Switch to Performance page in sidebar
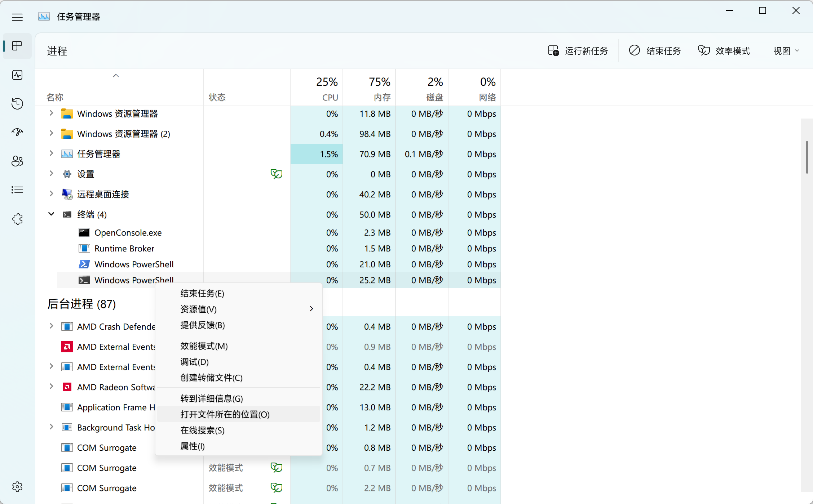813x504 pixels. pyautogui.click(x=17, y=75)
